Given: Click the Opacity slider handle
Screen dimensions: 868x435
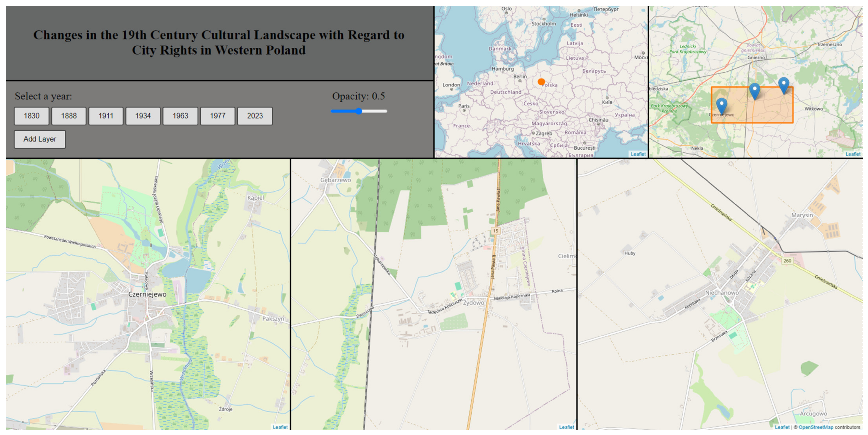Looking at the screenshot, I should [359, 111].
